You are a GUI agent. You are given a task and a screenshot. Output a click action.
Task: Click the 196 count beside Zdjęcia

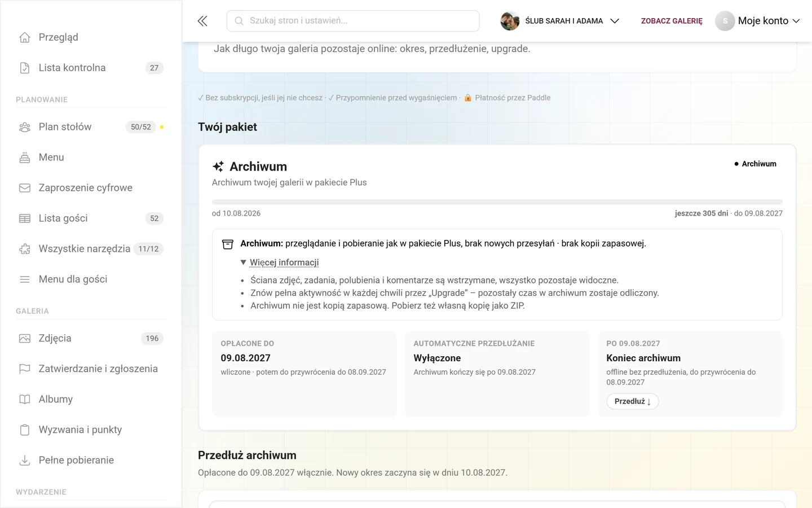pos(152,339)
